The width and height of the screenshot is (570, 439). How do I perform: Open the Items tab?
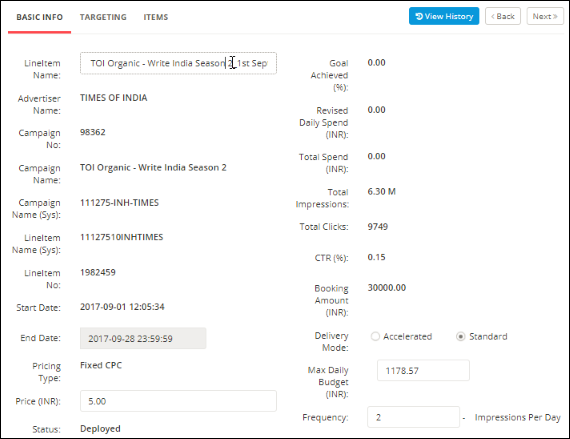point(156,17)
